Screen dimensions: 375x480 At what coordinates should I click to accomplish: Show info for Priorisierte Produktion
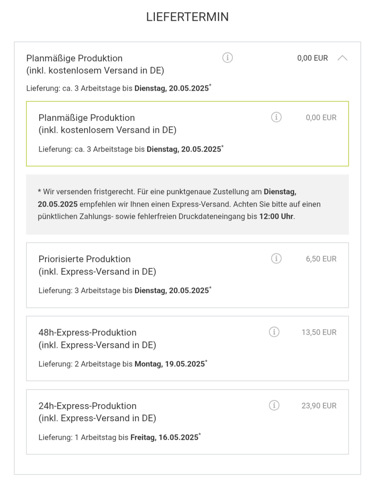[276, 258]
